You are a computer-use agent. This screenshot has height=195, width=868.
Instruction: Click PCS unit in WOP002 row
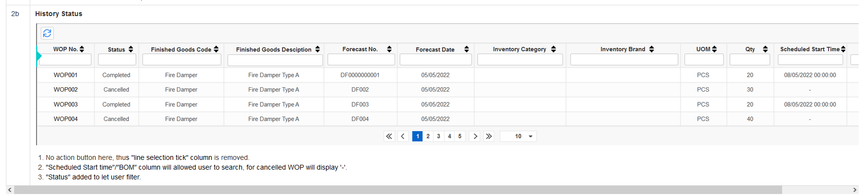[x=703, y=90]
